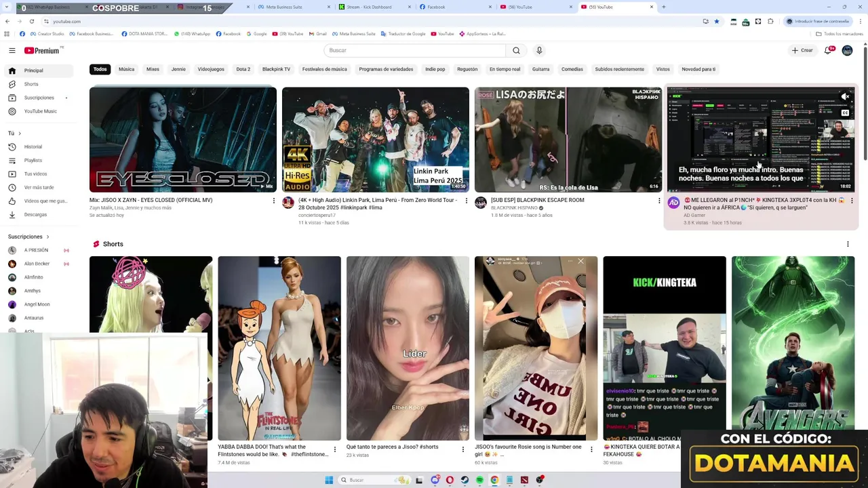Open options for YABBA DABBA DOO short
This screenshot has height=488, width=868.
click(x=334, y=449)
